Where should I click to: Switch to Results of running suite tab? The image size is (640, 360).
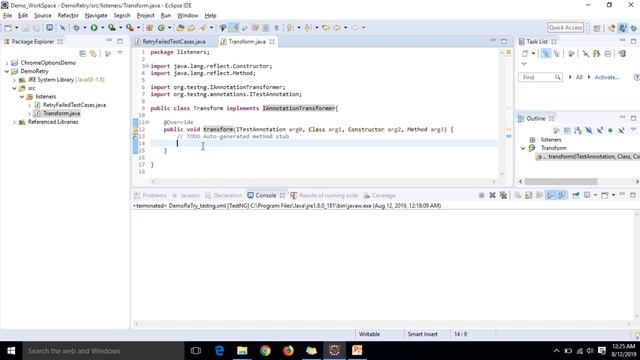(x=324, y=196)
